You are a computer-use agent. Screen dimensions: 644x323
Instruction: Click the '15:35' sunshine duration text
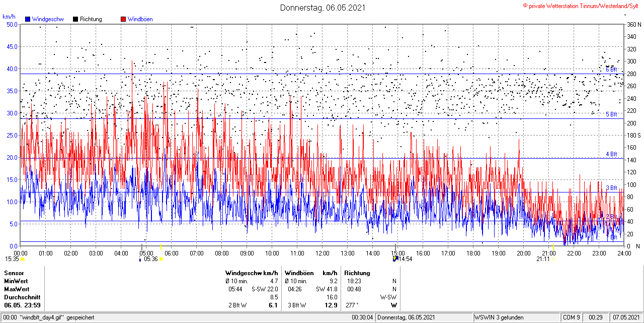(x=12, y=259)
